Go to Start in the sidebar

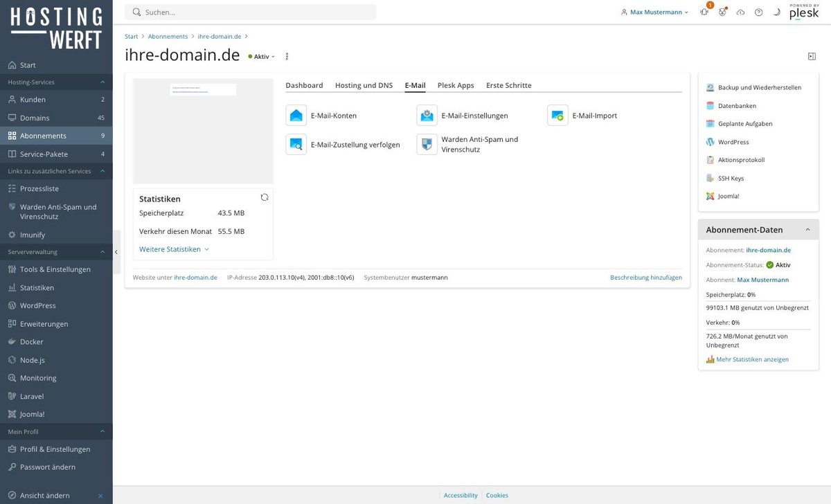click(x=56, y=65)
